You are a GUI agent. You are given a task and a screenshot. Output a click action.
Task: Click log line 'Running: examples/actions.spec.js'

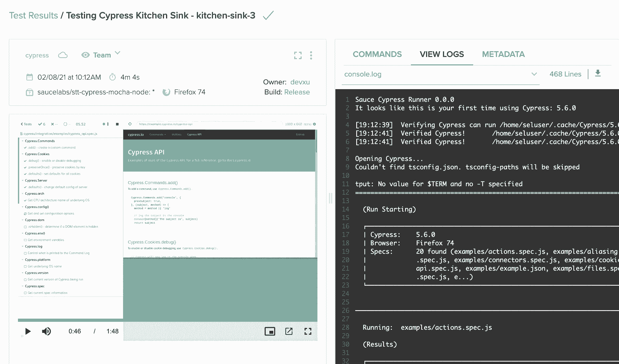point(427,328)
